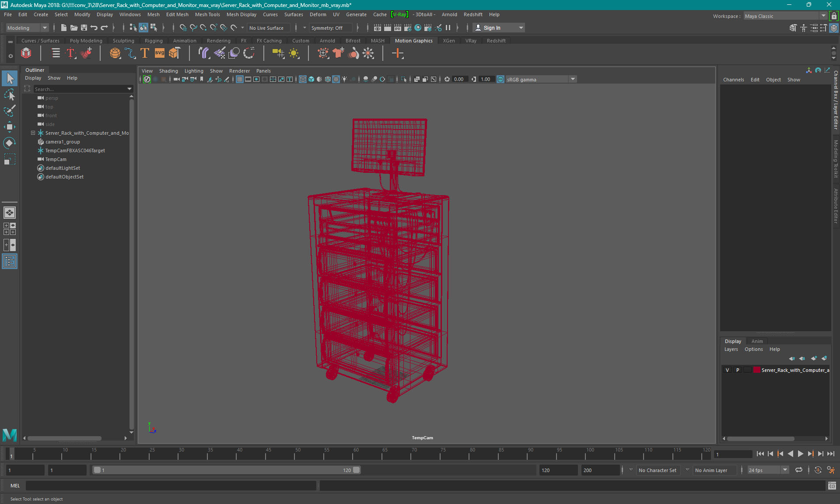Click the New Scene file icon
This screenshot has height=504, width=840.
coord(63,28)
